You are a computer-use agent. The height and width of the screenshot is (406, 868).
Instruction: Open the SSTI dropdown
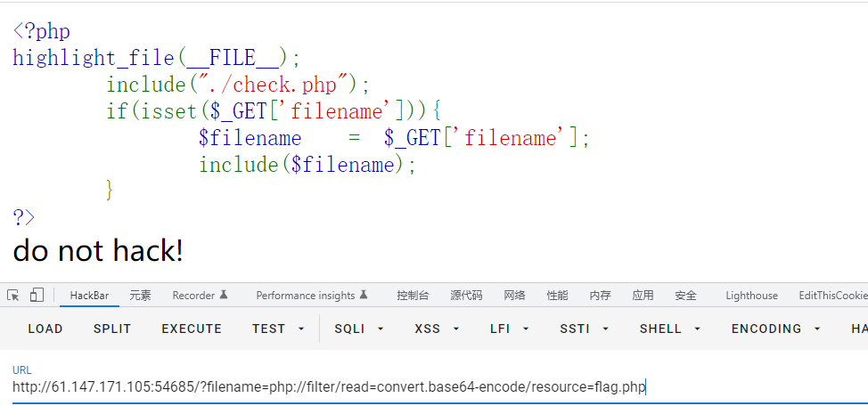584,329
